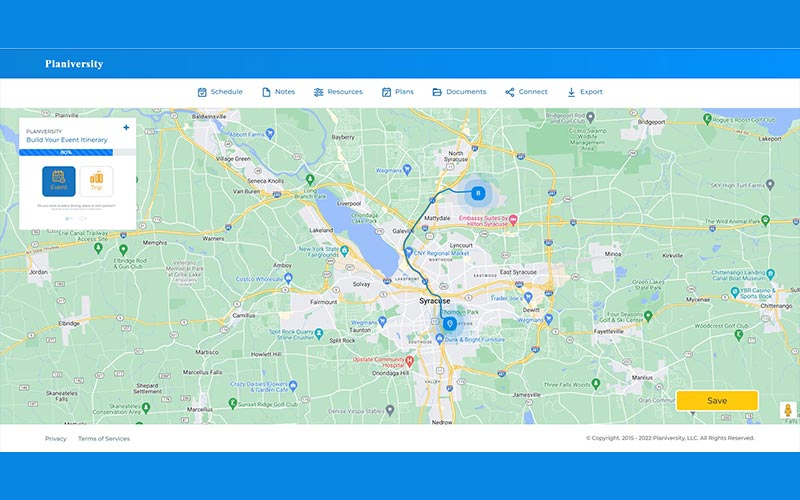Image resolution: width=800 pixels, height=500 pixels.
Task: Click the Four Seasons Golf & Ski Center pin
Action: (648, 316)
